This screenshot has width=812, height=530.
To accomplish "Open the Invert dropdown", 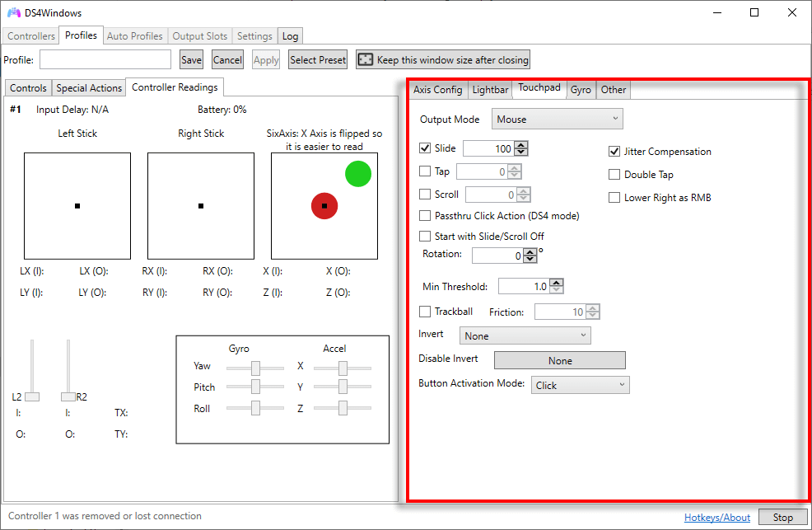I will (x=525, y=335).
